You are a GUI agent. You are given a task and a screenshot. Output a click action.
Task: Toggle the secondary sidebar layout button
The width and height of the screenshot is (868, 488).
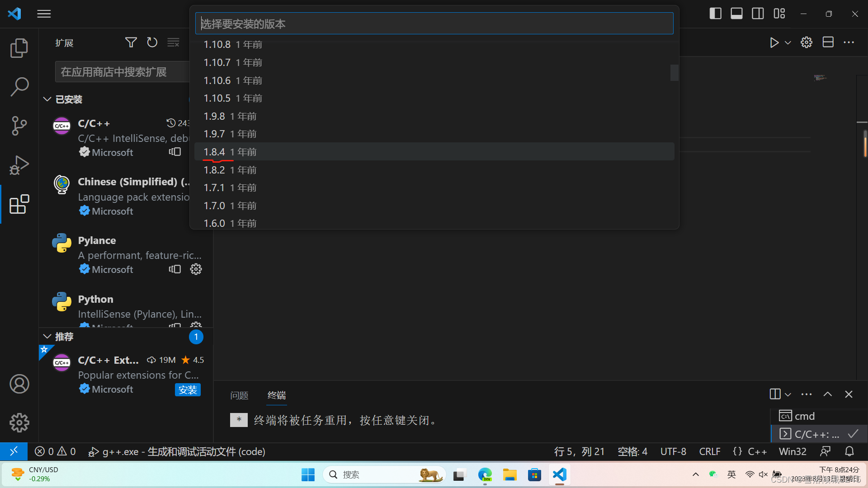pos(758,14)
